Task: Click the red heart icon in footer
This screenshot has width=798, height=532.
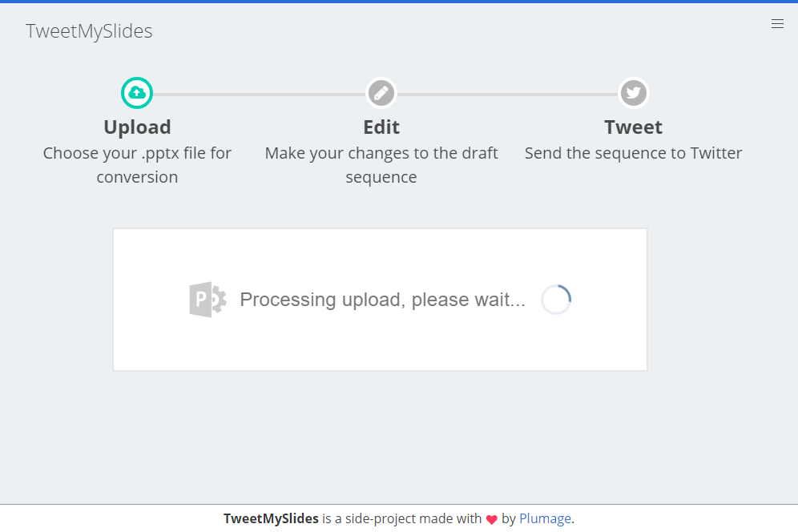Action: (x=492, y=520)
